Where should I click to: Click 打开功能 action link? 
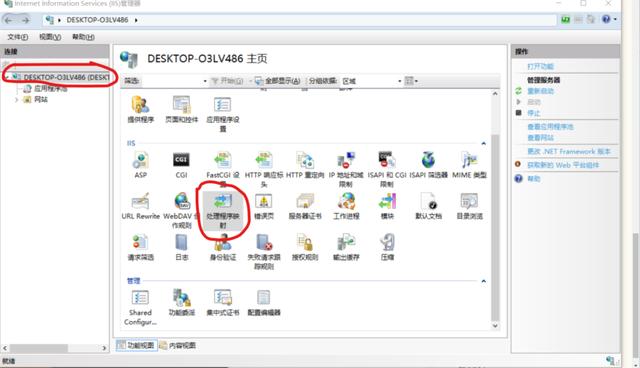pyautogui.click(x=540, y=67)
